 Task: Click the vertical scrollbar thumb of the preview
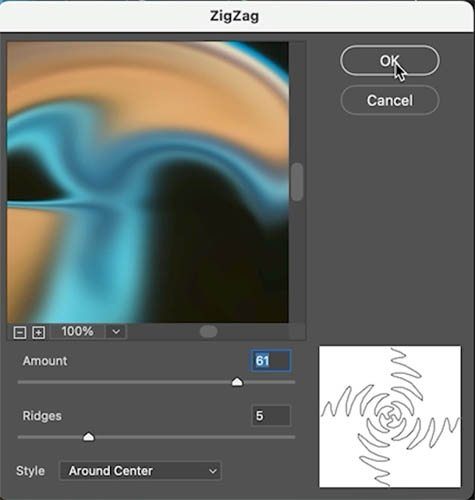tap(297, 182)
